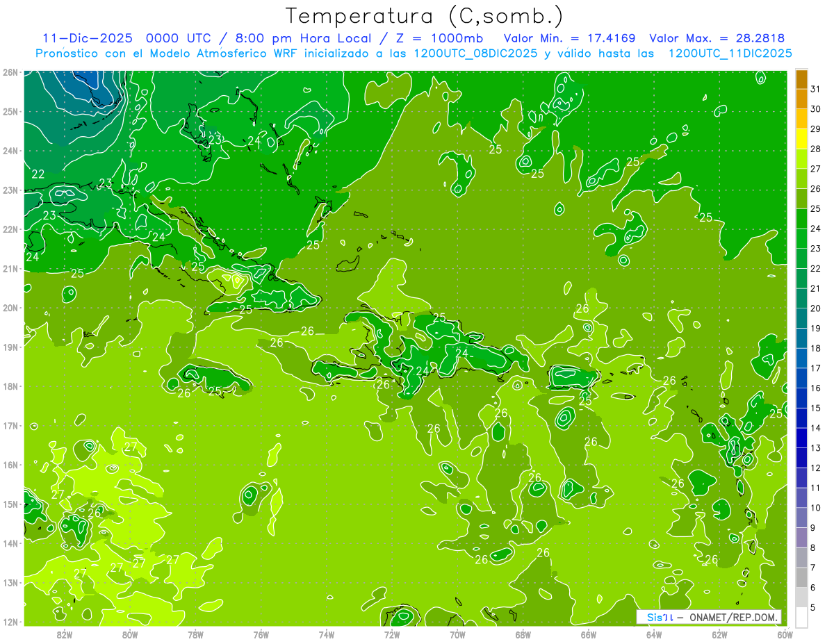Click the "82W" longitude label

65,634
